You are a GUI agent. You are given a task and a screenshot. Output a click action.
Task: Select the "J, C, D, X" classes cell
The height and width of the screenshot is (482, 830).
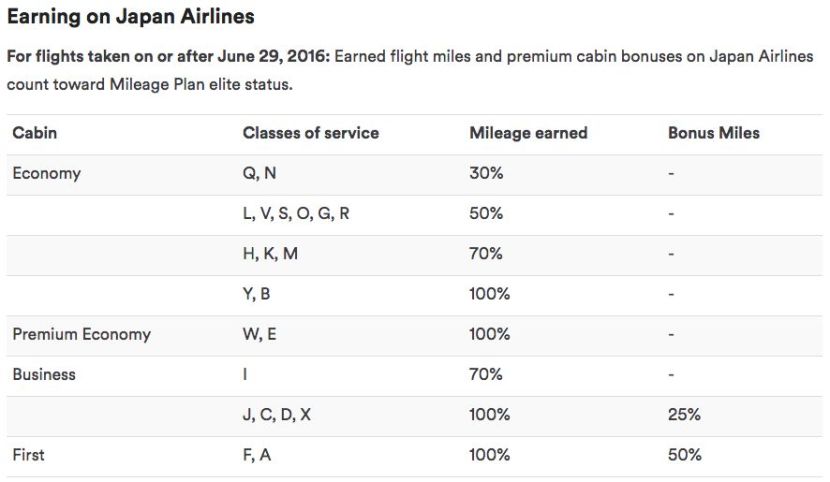pyautogui.click(x=277, y=415)
